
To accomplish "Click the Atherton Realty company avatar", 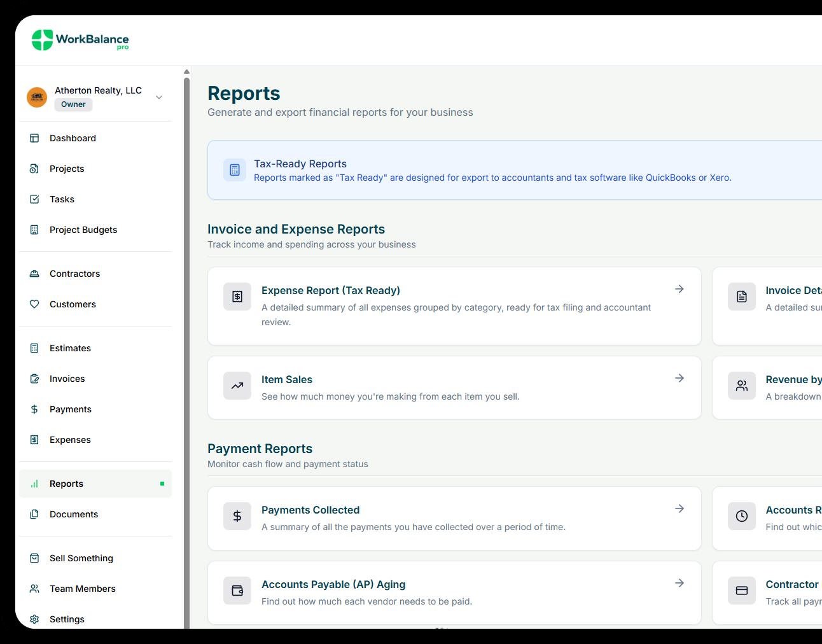I will [37, 97].
